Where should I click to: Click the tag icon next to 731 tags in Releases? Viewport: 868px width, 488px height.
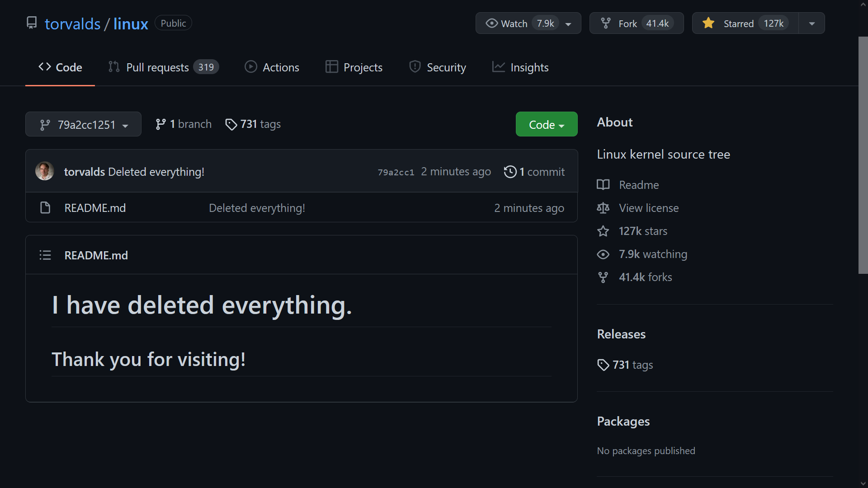(x=603, y=365)
